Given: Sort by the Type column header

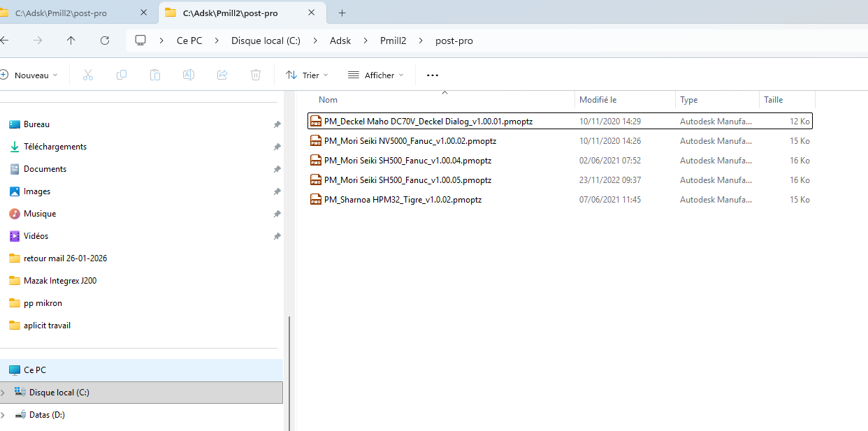Looking at the screenshot, I should [x=717, y=100].
